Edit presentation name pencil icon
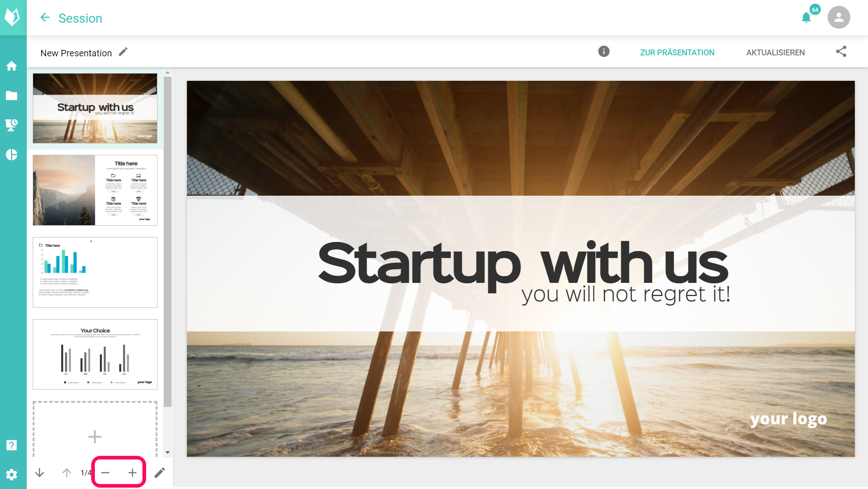868x489 pixels. click(123, 52)
